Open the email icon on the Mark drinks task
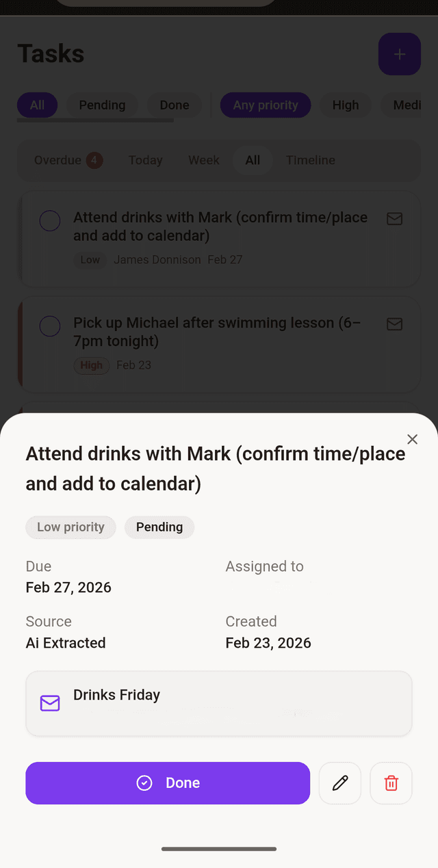 tap(394, 219)
